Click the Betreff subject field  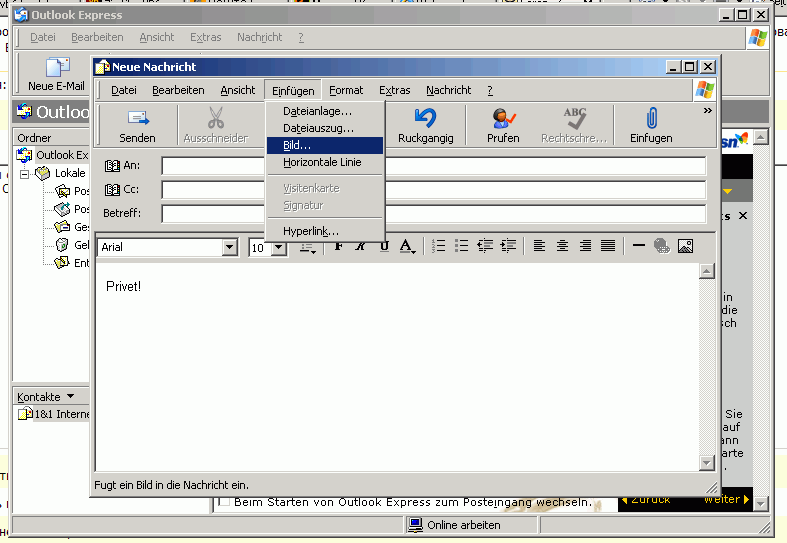click(434, 213)
